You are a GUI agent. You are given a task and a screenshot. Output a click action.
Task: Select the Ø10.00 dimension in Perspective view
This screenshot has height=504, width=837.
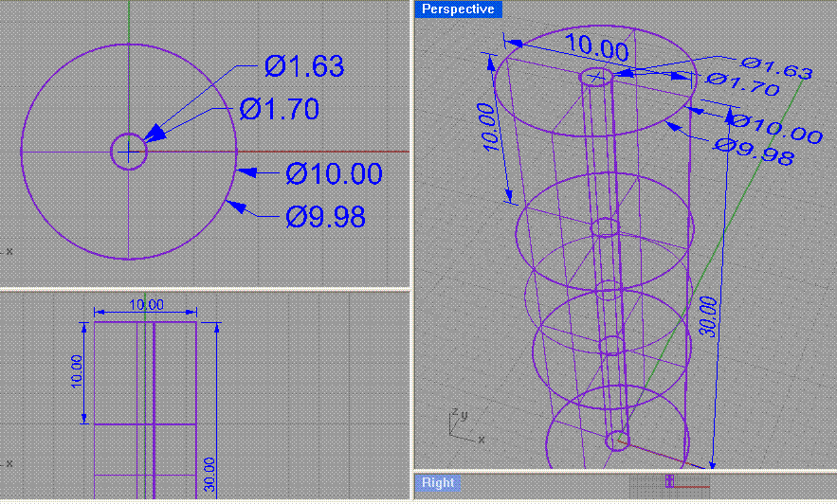point(775,127)
